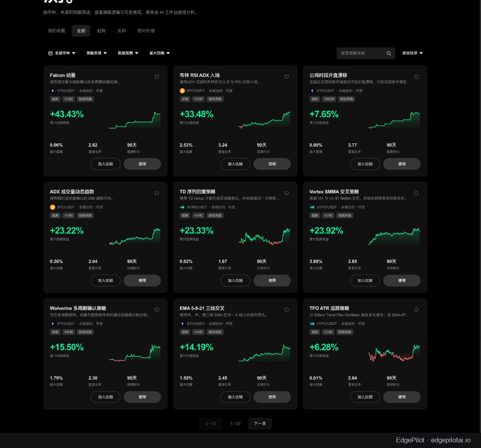Go to next page with 下一页

(x=260, y=424)
